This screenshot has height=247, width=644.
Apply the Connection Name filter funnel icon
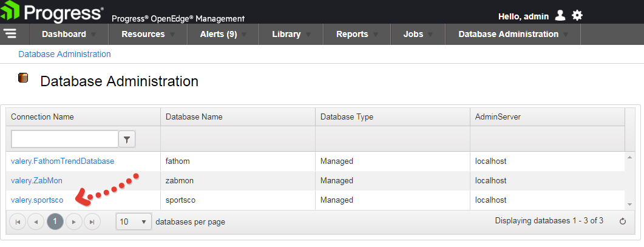pyautogui.click(x=127, y=140)
